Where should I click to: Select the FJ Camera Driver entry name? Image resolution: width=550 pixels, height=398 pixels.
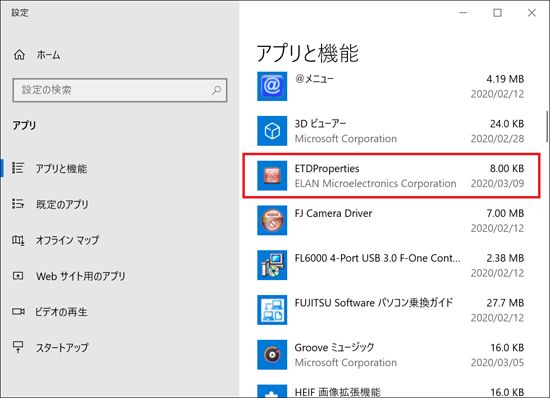(x=333, y=213)
